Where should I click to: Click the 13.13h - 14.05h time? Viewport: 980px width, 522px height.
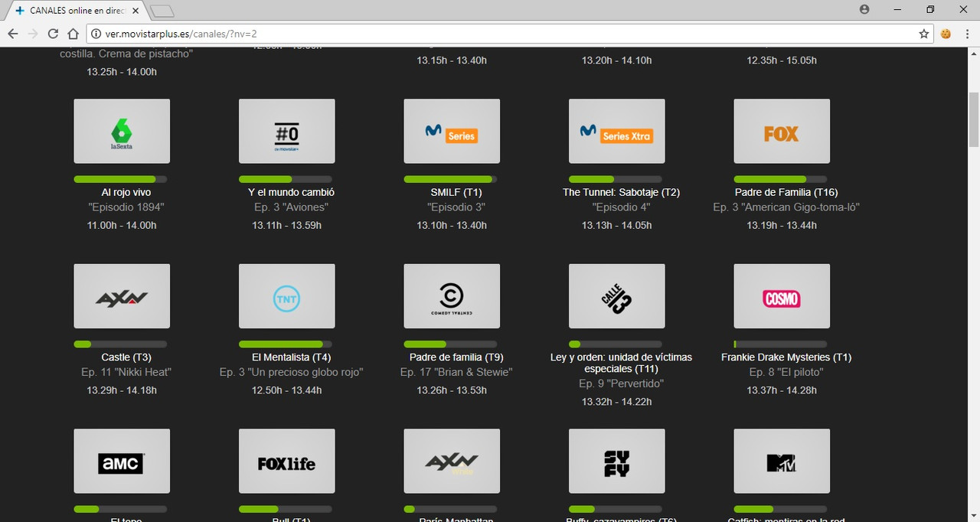pyautogui.click(x=617, y=226)
